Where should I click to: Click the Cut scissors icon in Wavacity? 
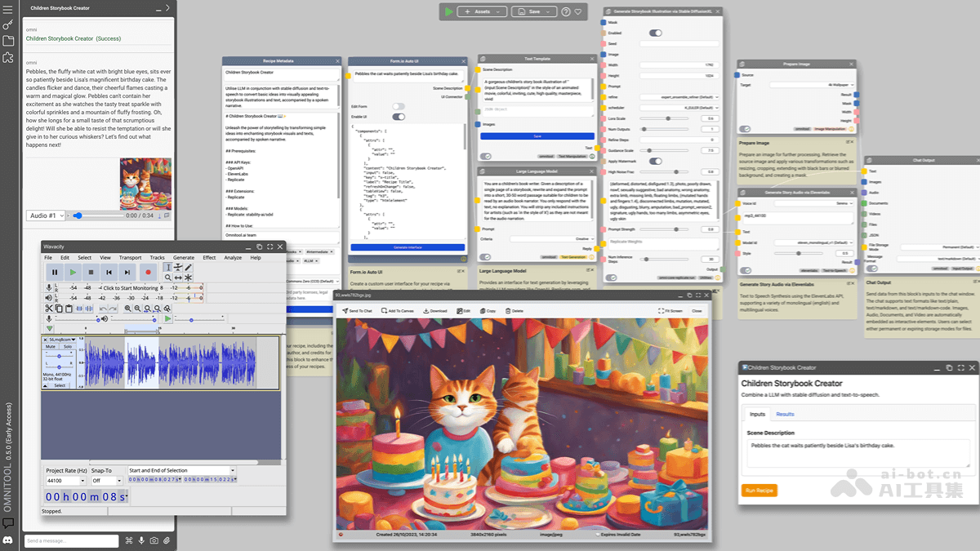49,309
